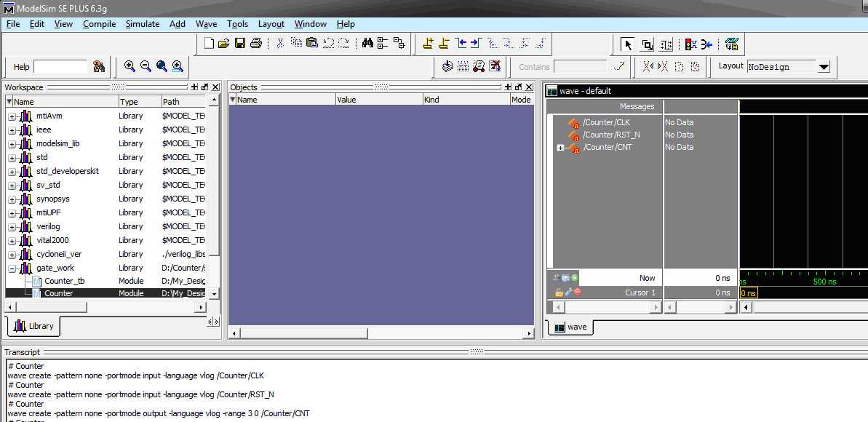The image size is (868, 422).
Task: Find next transition with right arrow icon
Action: point(476,43)
